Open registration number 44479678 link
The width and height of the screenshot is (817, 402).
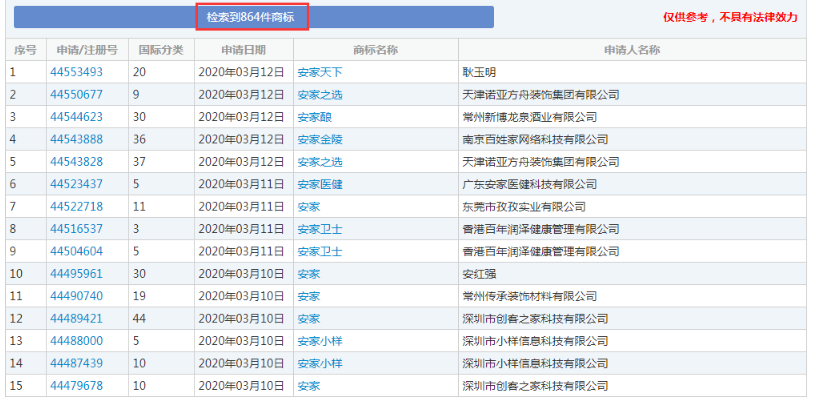(77, 386)
